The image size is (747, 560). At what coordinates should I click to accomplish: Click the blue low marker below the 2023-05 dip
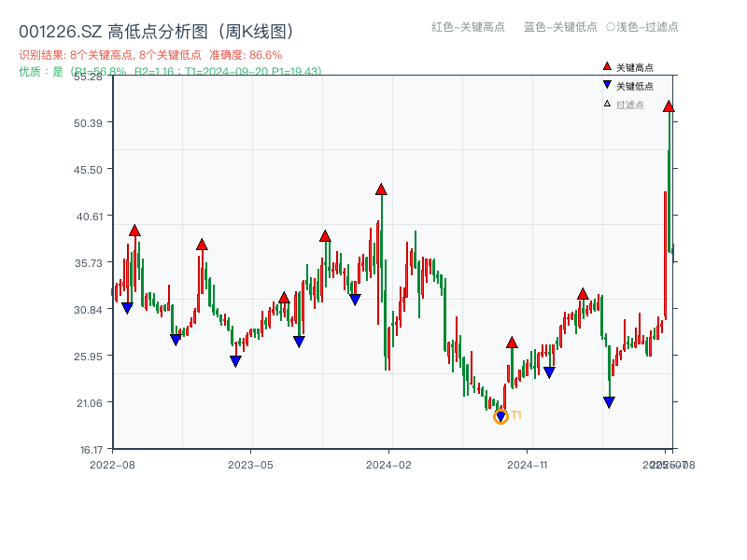[x=235, y=360]
